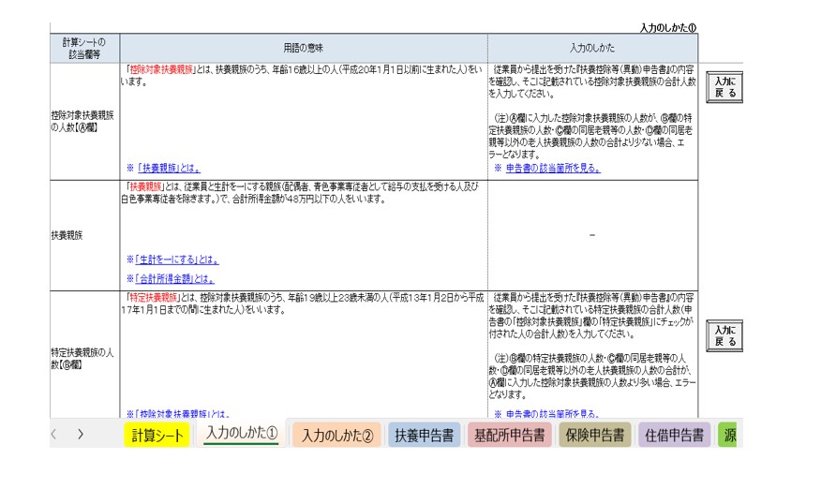836x504 pixels.
Task: Click 入力に戻る button beside 特定扶養親族 row
Action: coord(724,335)
